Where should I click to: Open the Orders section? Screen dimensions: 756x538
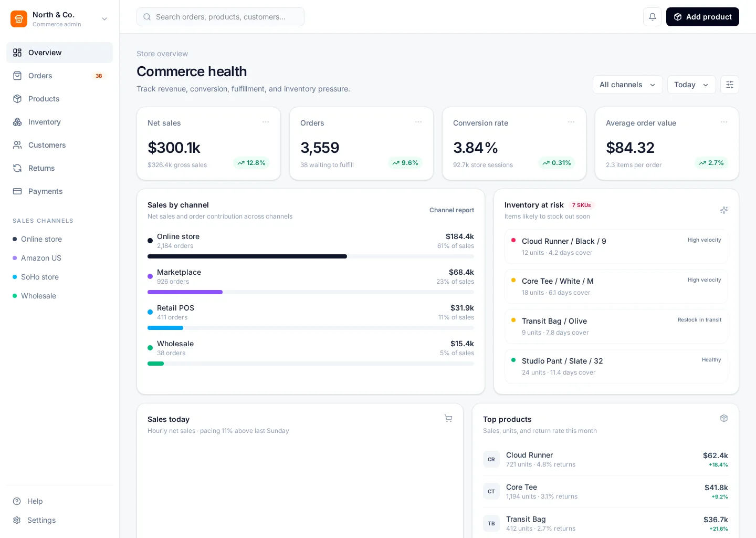[59, 76]
